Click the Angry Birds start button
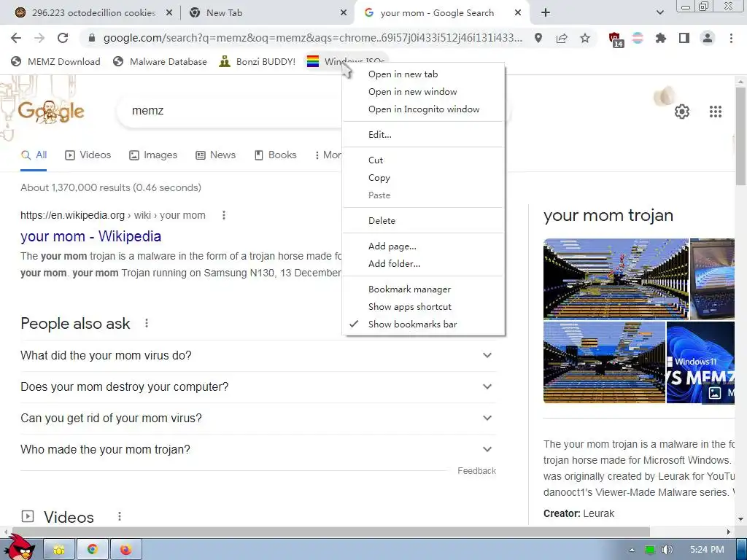 pos(20,548)
